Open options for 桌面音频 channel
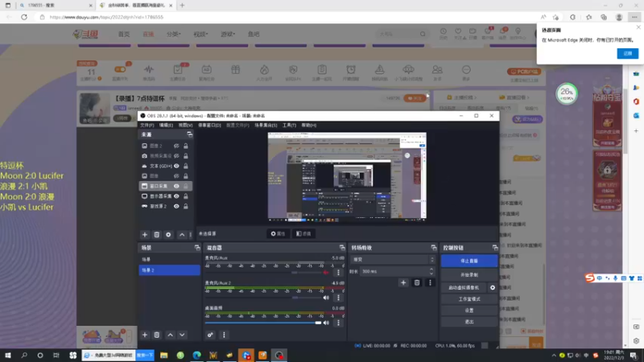Image resolution: width=644 pixels, height=362 pixels. tap(338, 323)
